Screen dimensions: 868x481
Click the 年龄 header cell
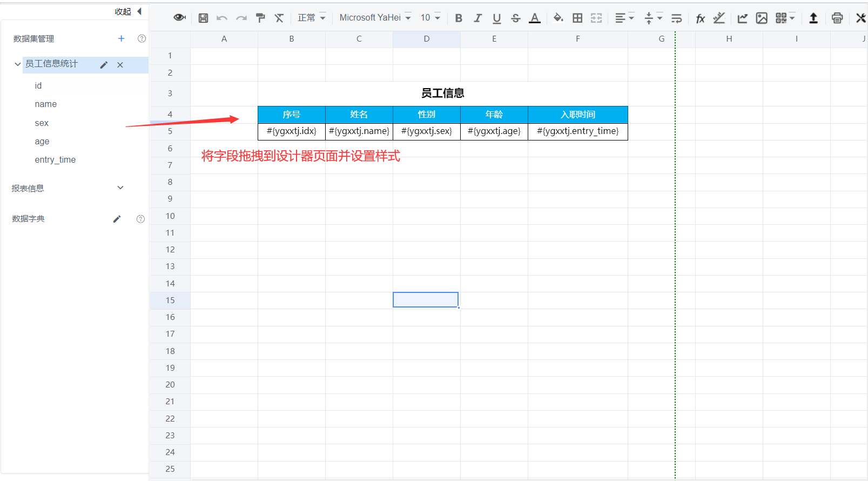[494, 115]
